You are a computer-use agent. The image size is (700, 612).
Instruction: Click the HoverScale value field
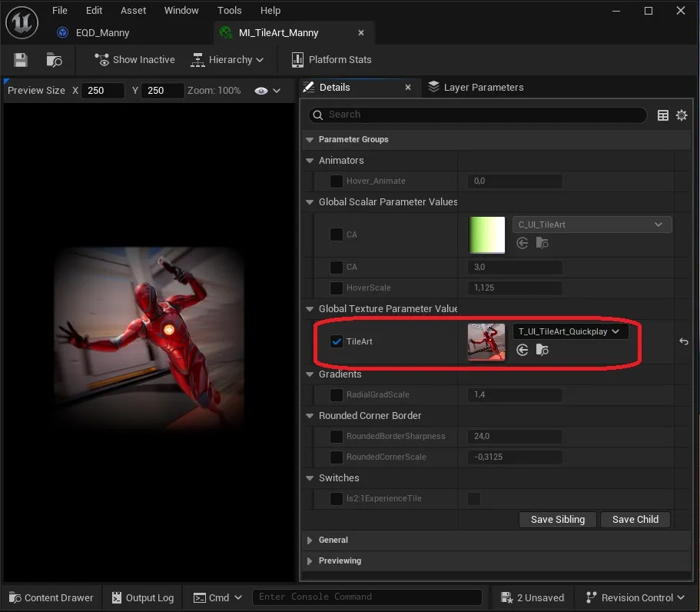[515, 288]
